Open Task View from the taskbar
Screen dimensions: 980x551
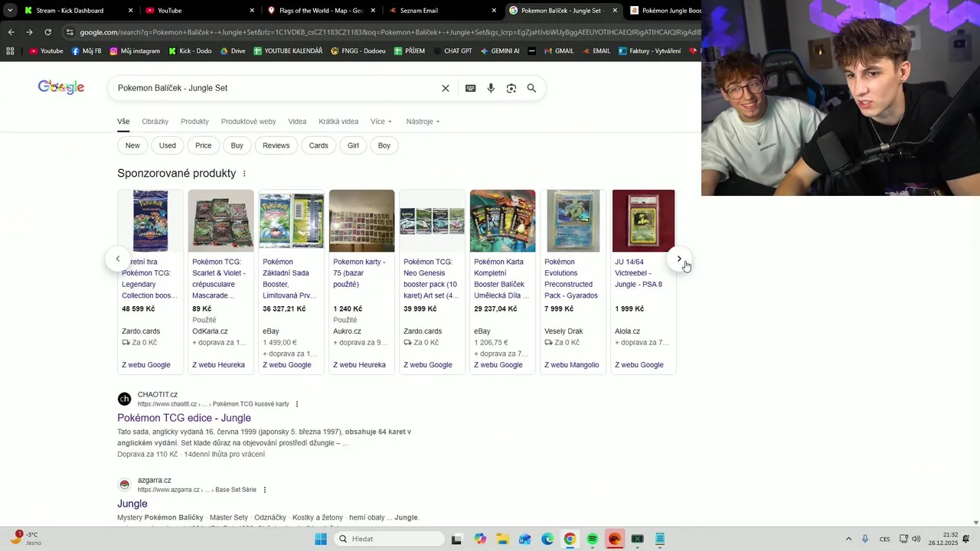pos(457,539)
